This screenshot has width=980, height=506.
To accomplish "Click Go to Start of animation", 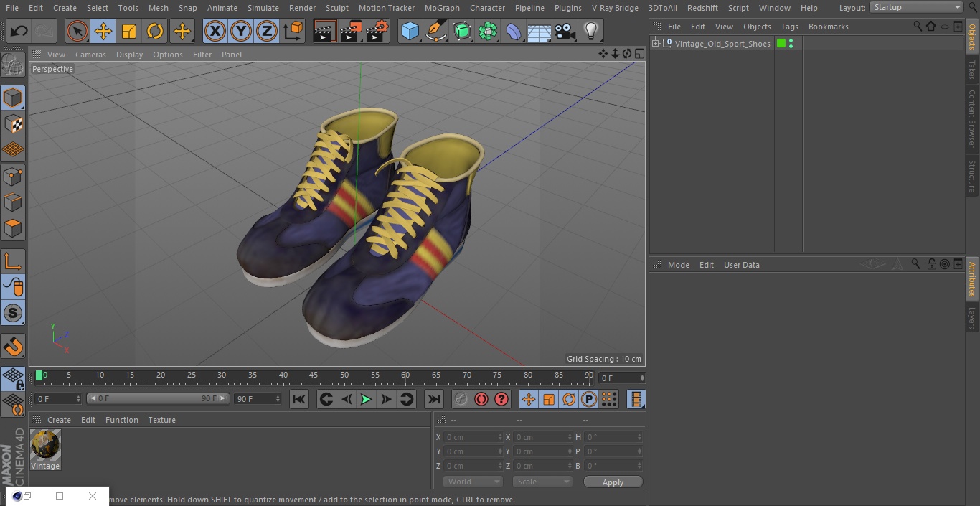I will click(x=299, y=399).
